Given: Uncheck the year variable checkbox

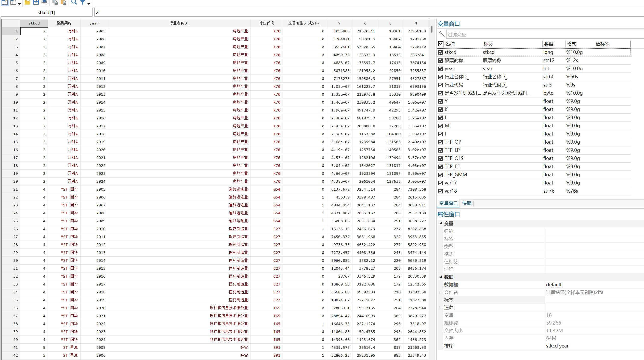Looking at the screenshot, I should tap(440, 69).
